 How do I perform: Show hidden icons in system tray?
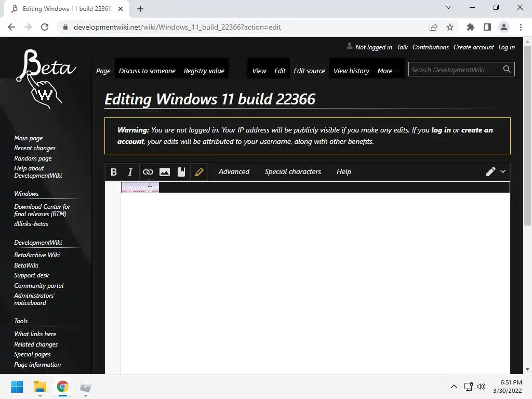tap(454, 387)
